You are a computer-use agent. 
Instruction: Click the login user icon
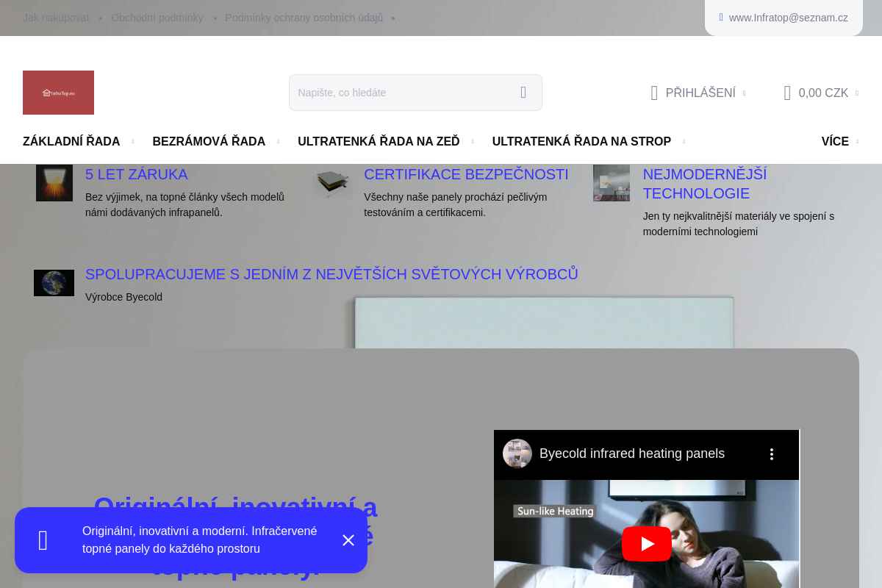(x=654, y=93)
